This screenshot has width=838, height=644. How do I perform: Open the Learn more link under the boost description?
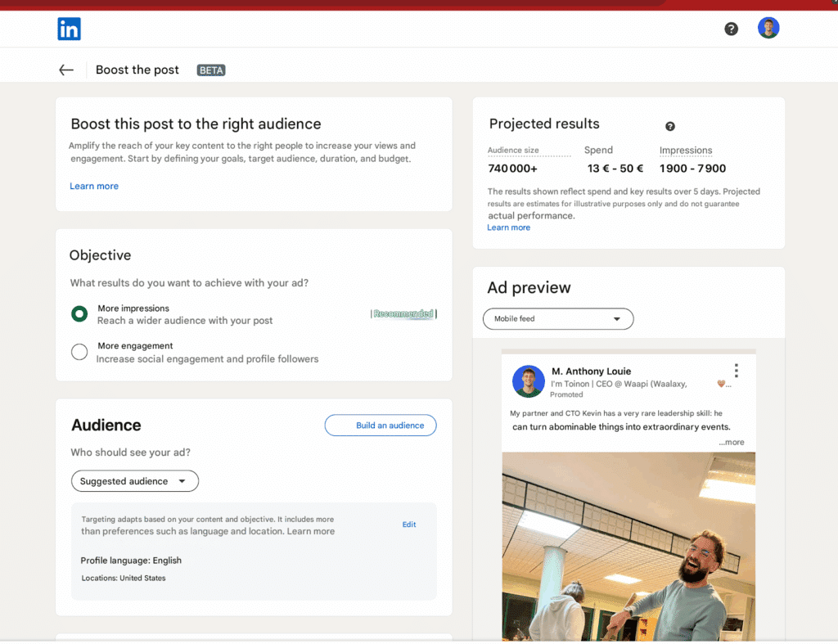click(93, 186)
